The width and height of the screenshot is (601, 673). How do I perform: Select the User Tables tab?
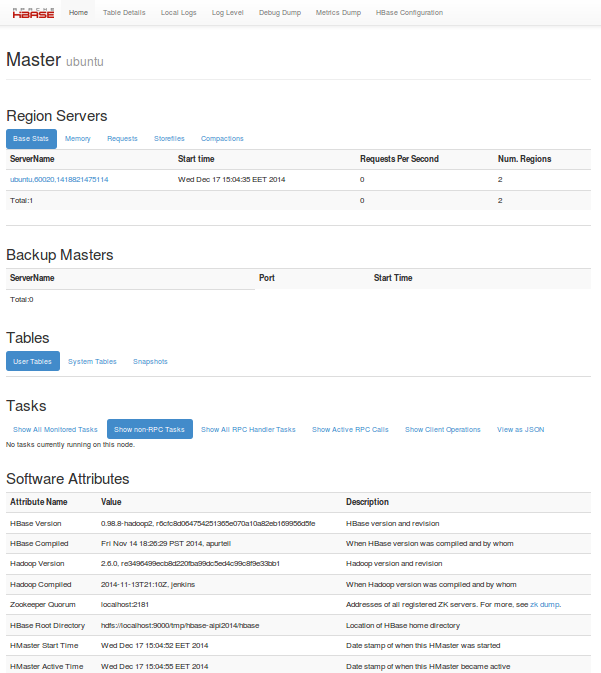tap(33, 361)
